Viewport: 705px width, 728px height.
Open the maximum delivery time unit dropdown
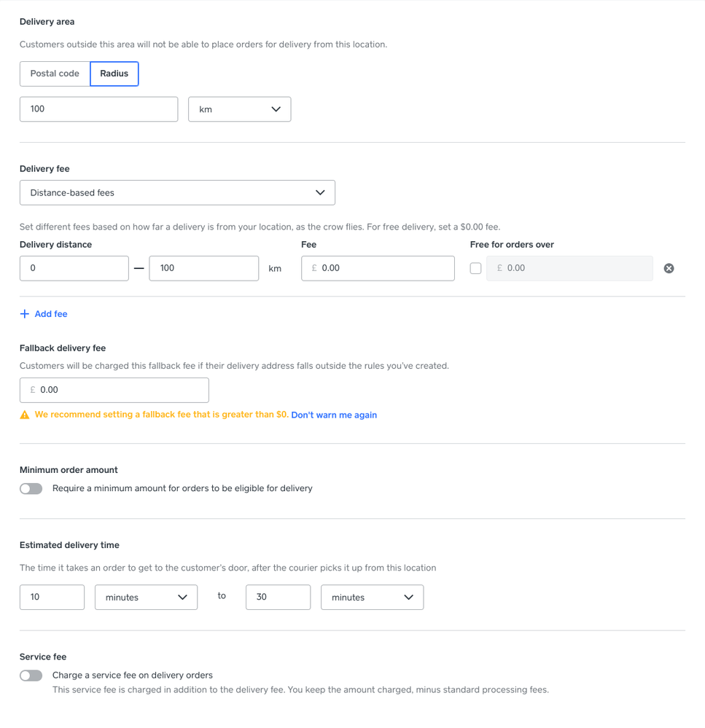click(x=372, y=598)
